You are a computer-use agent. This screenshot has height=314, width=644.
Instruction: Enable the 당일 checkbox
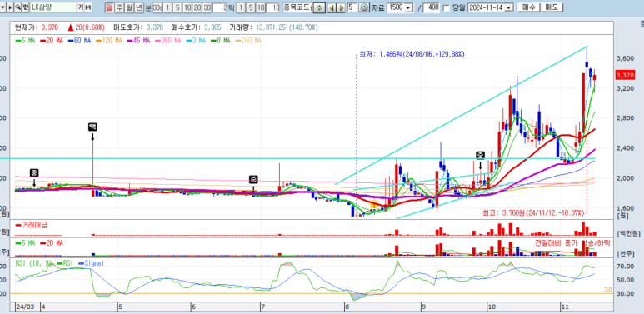coord(446,8)
